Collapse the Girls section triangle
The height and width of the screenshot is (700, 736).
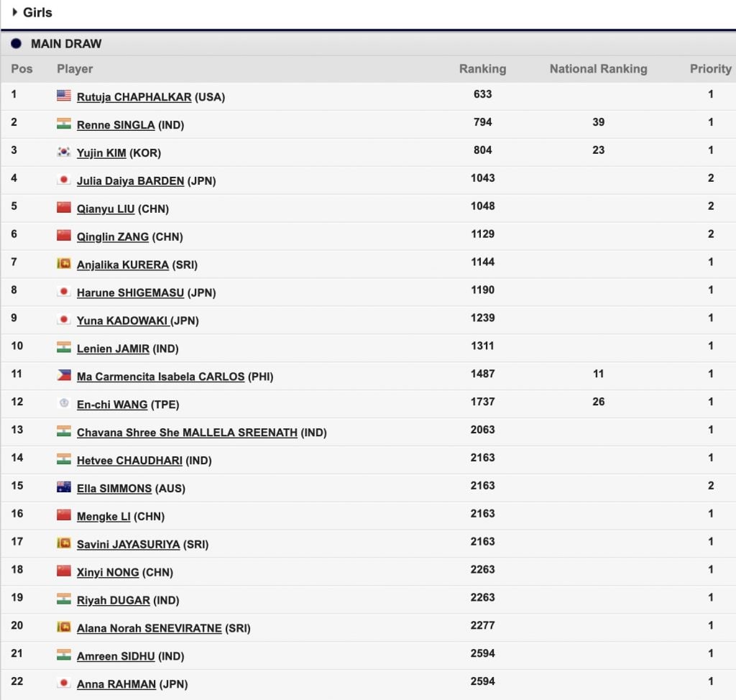click(14, 12)
